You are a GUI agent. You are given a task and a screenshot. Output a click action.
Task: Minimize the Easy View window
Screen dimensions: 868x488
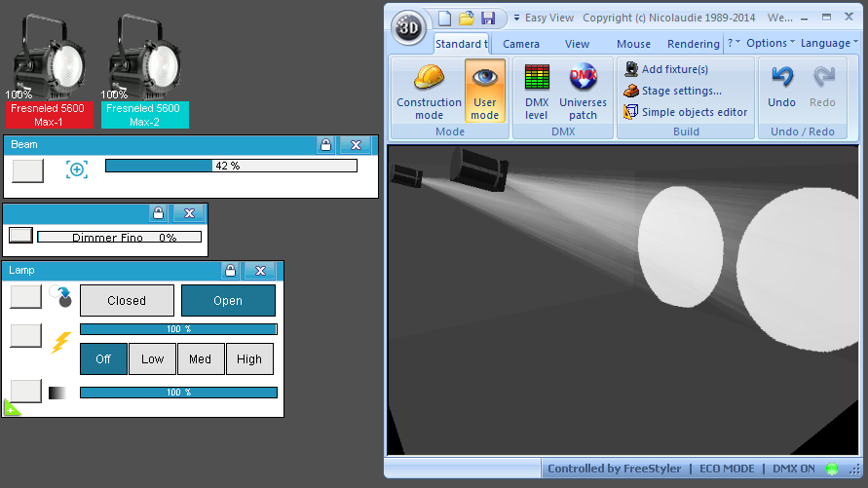tap(805, 19)
